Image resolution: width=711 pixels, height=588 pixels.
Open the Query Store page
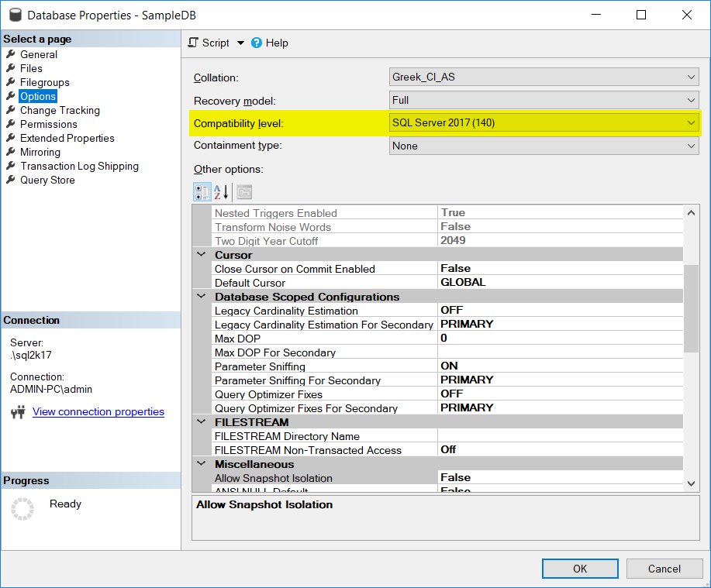point(47,180)
